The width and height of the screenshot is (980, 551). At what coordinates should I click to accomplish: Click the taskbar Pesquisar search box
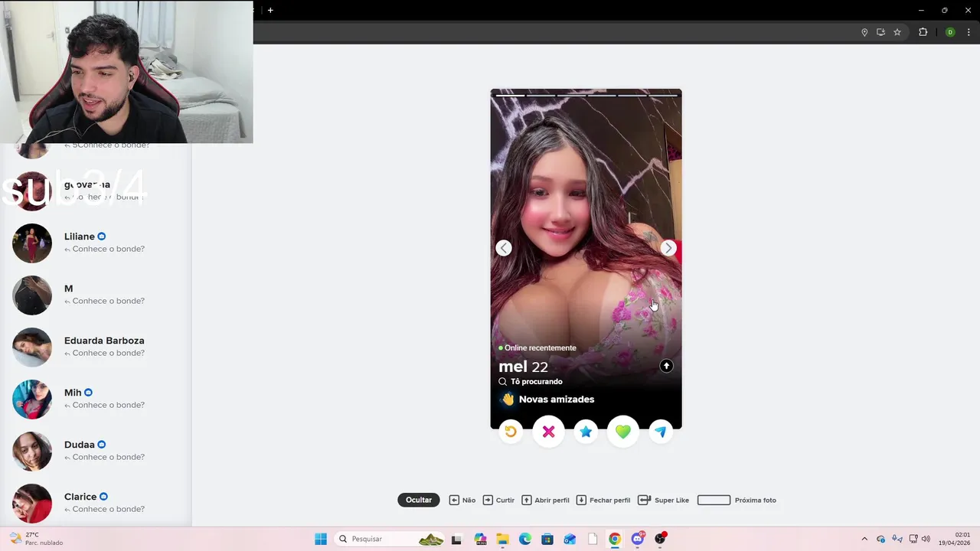[390, 539]
